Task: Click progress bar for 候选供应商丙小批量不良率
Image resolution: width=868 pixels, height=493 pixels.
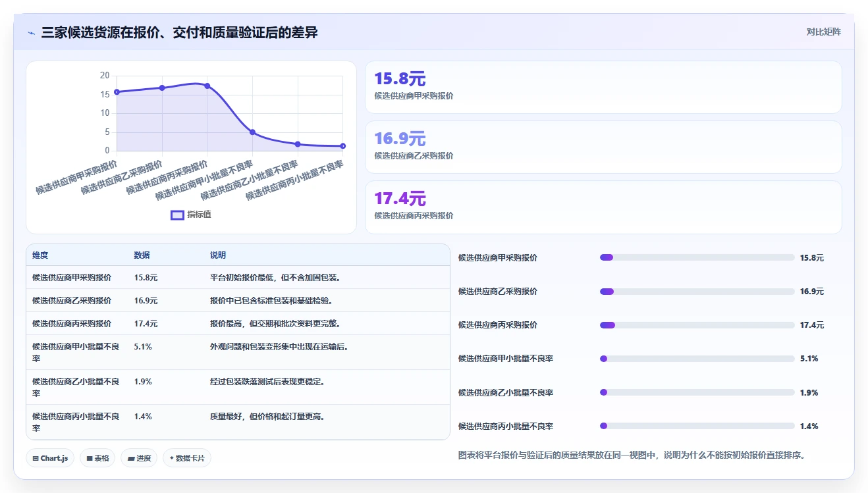Action: (x=697, y=427)
